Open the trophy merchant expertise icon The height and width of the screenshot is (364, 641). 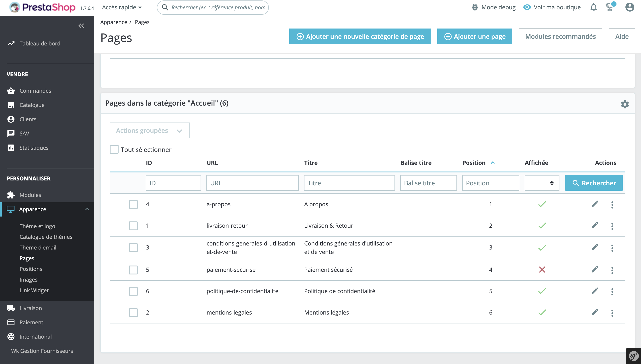tap(610, 7)
